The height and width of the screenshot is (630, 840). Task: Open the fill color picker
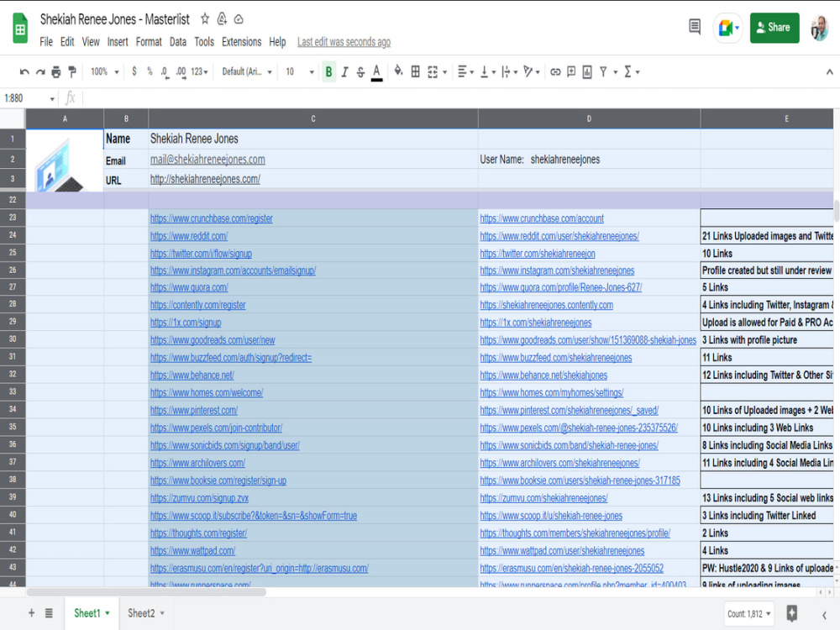pos(398,71)
